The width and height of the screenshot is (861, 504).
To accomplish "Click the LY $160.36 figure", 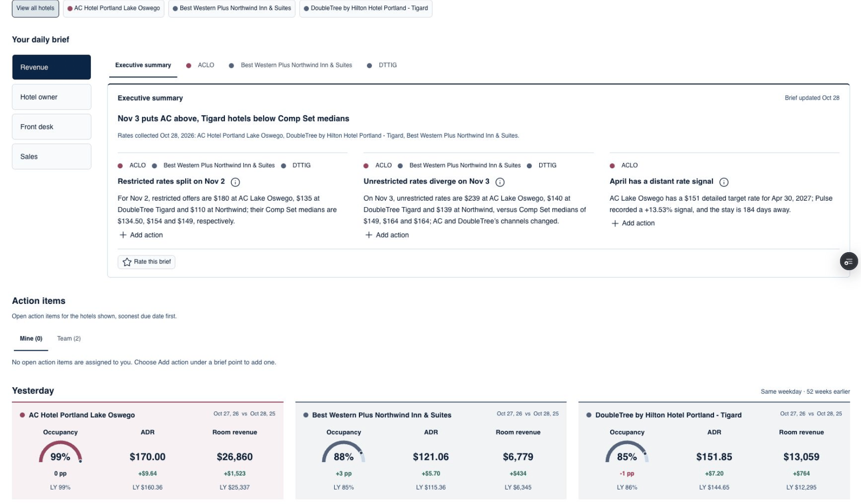I will (147, 487).
